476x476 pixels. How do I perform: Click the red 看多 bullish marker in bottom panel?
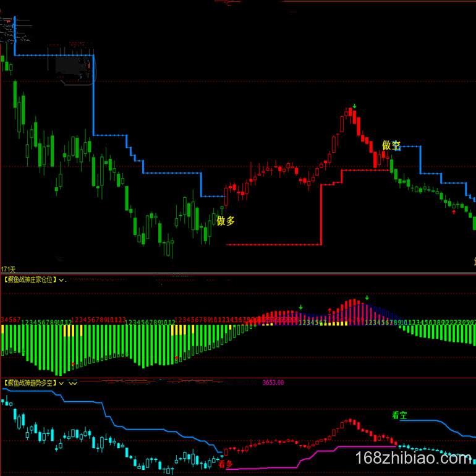click(x=226, y=464)
